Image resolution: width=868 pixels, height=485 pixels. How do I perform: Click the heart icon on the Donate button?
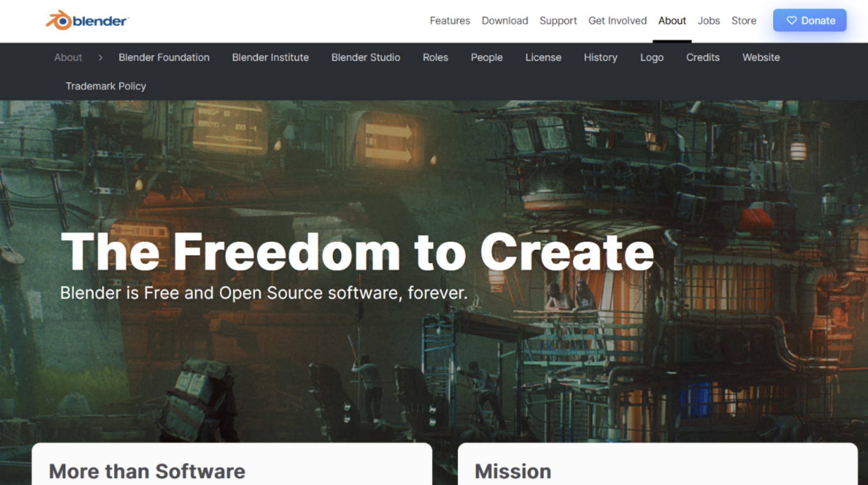(x=791, y=21)
